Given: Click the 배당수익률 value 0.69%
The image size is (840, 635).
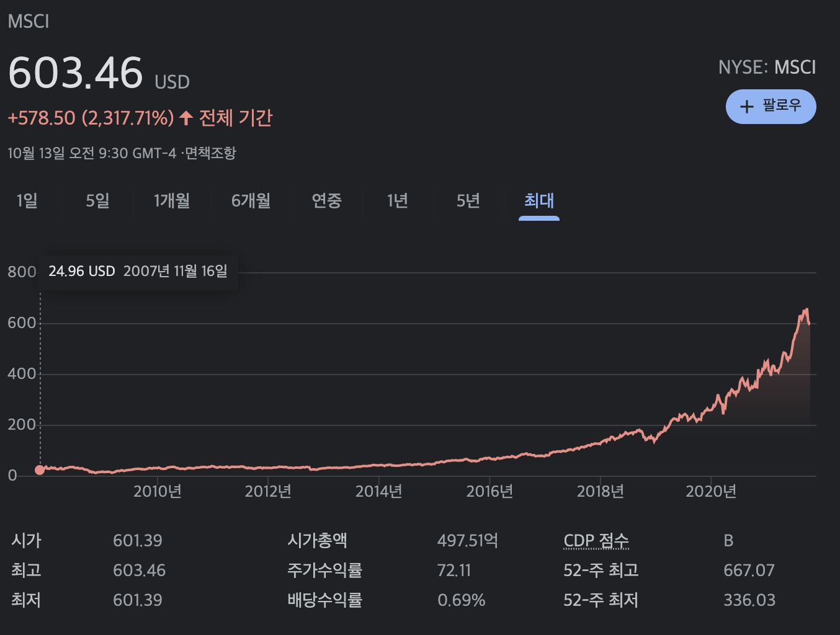Looking at the screenshot, I should [x=462, y=600].
